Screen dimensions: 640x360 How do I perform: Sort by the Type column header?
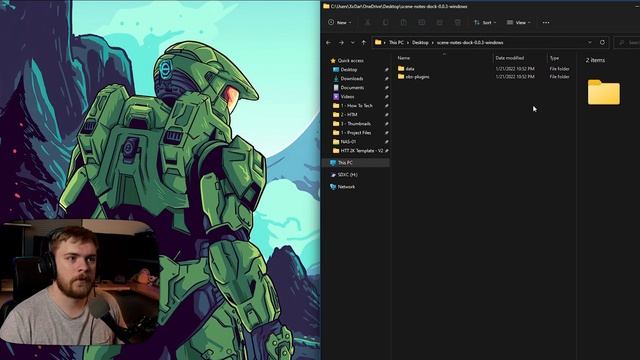click(554, 58)
